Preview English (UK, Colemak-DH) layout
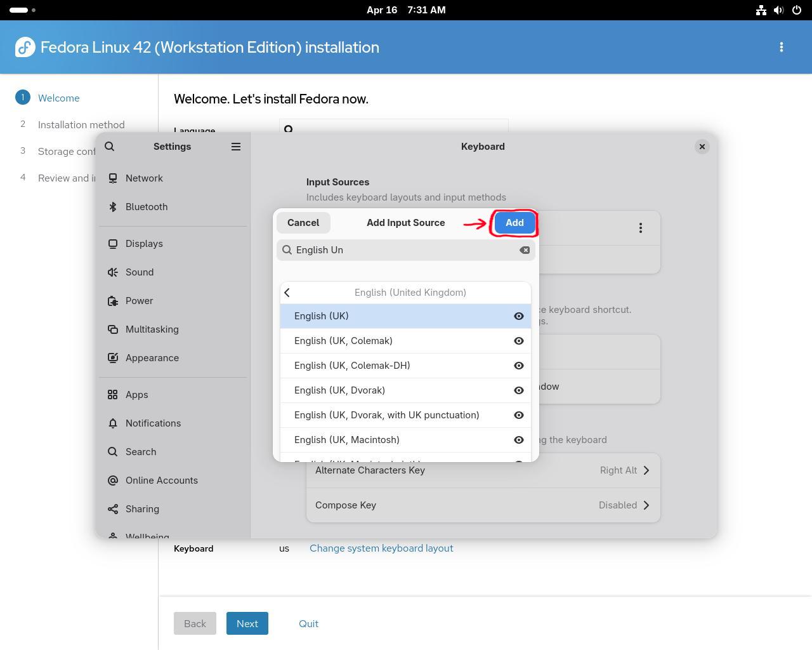The height and width of the screenshot is (650, 812). [519, 366]
